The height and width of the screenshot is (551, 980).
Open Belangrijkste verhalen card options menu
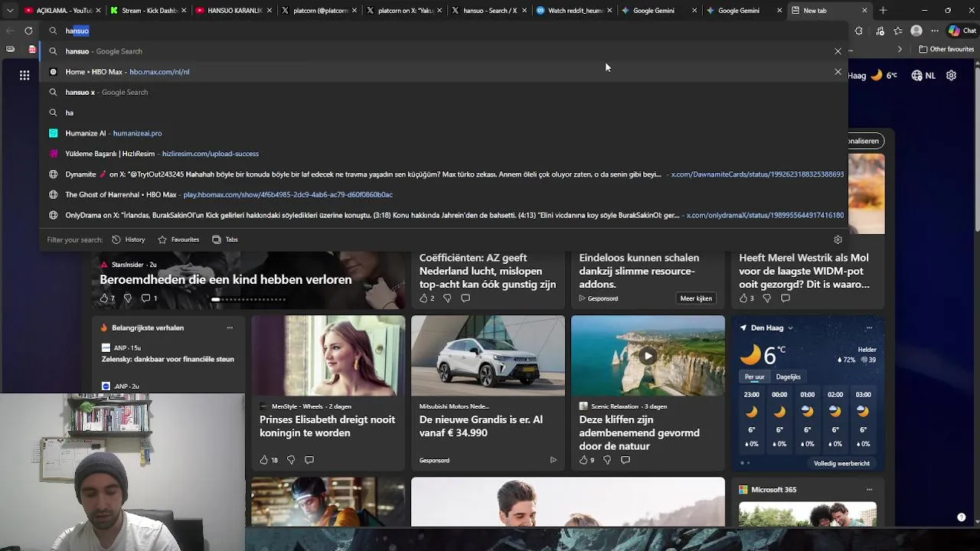(229, 328)
